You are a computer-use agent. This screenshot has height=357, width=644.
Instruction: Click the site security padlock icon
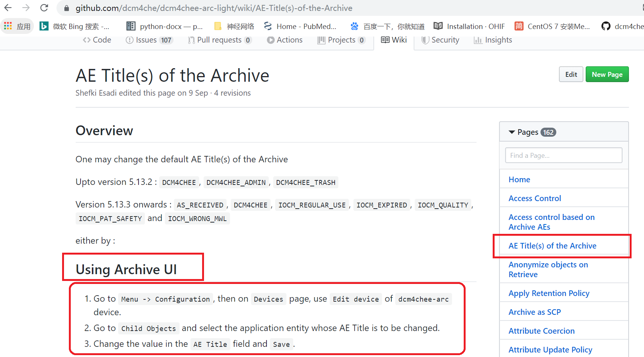click(66, 8)
